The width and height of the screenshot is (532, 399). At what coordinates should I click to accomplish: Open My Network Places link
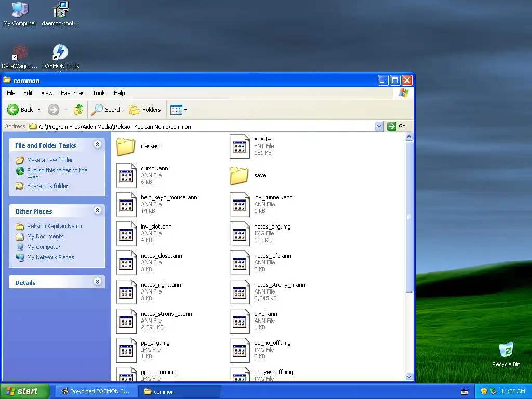coord(50,257)
